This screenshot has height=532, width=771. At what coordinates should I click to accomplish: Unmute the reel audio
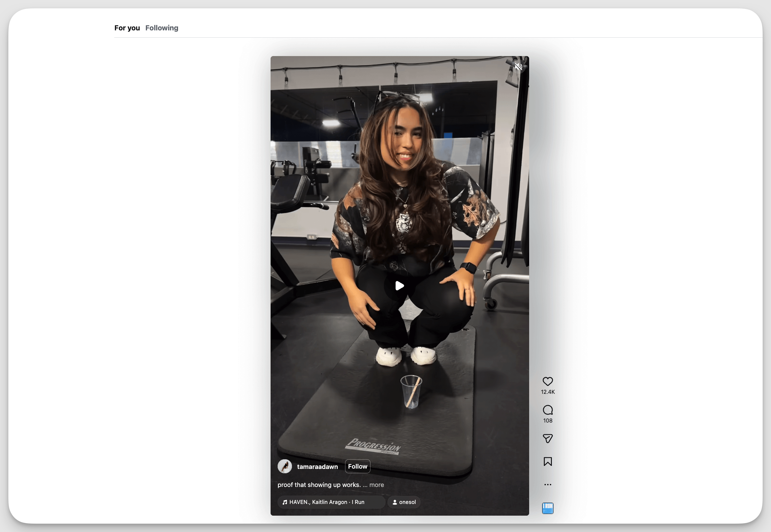519,66
